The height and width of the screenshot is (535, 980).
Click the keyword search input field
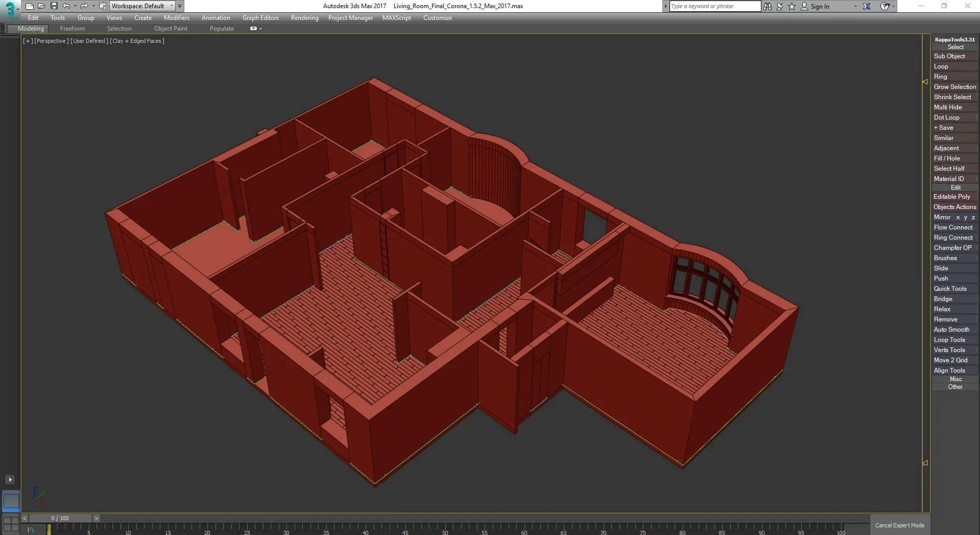point(715,6)
